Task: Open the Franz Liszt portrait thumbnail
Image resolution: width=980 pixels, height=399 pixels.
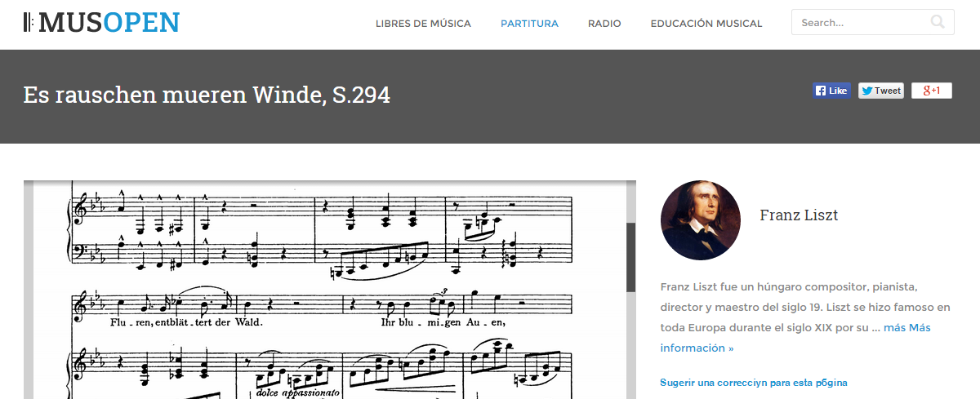Action: point(701,220)
